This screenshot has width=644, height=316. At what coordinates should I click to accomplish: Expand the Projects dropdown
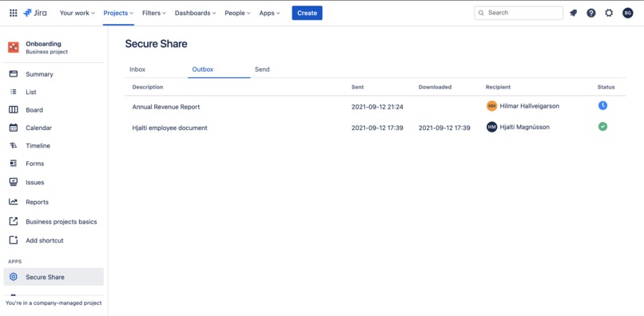pos(118,13)
